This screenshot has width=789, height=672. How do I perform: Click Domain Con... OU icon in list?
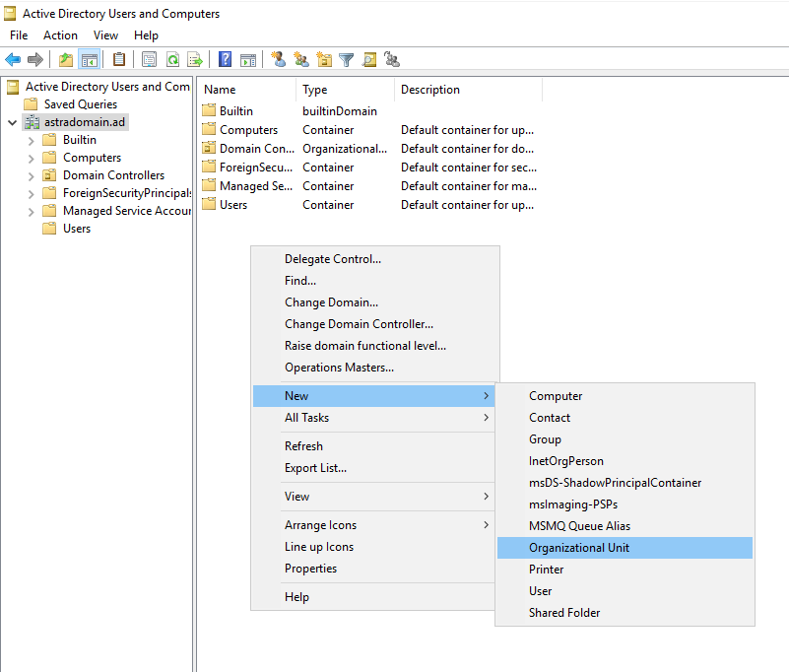(209, 148)
